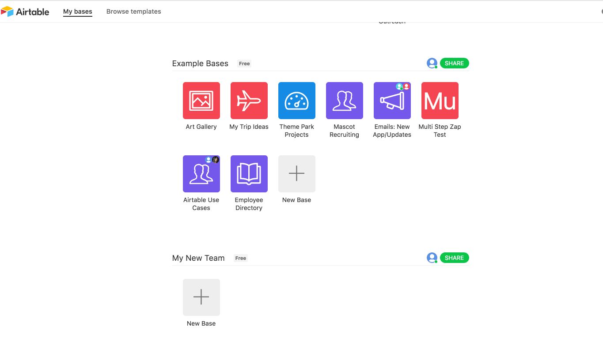Go to Browse templates tab
This screenshot has width=603, height=364.
tap(133, 11)
